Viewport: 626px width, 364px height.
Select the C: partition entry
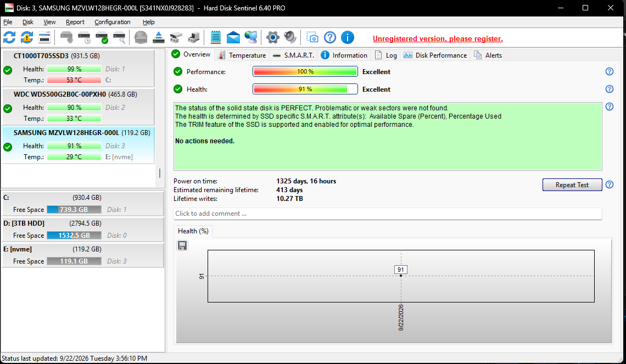pyautogui.click(x=82, y=204)
